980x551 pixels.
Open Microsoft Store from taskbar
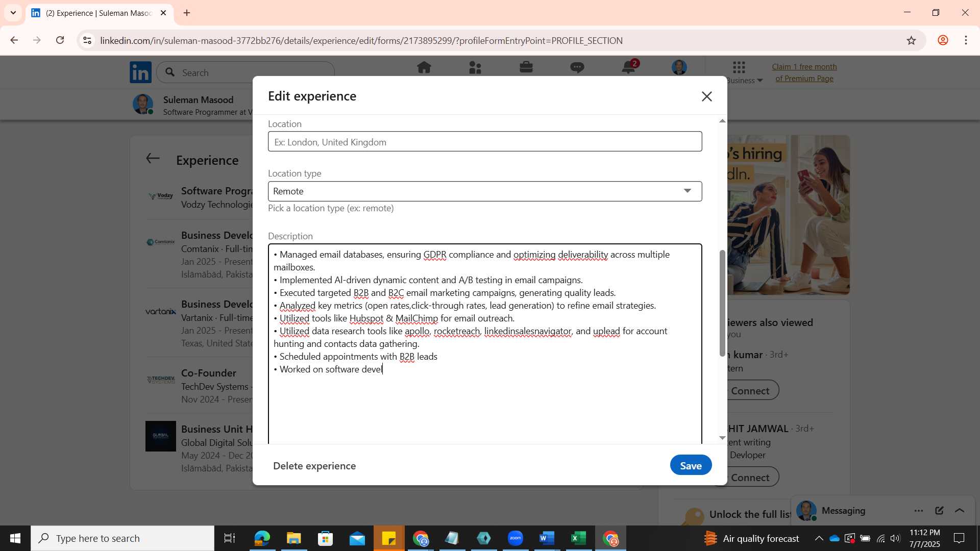pos(325,538)
